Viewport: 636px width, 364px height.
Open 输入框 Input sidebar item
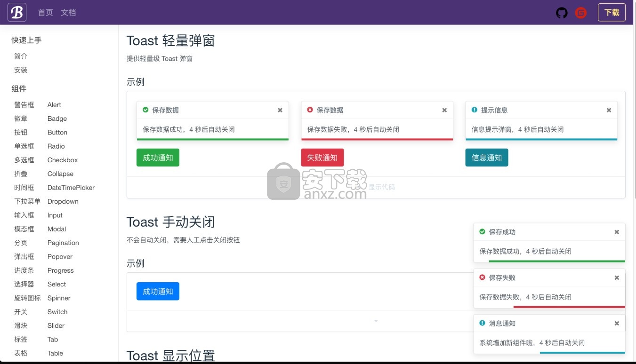(x=38, y=215)
